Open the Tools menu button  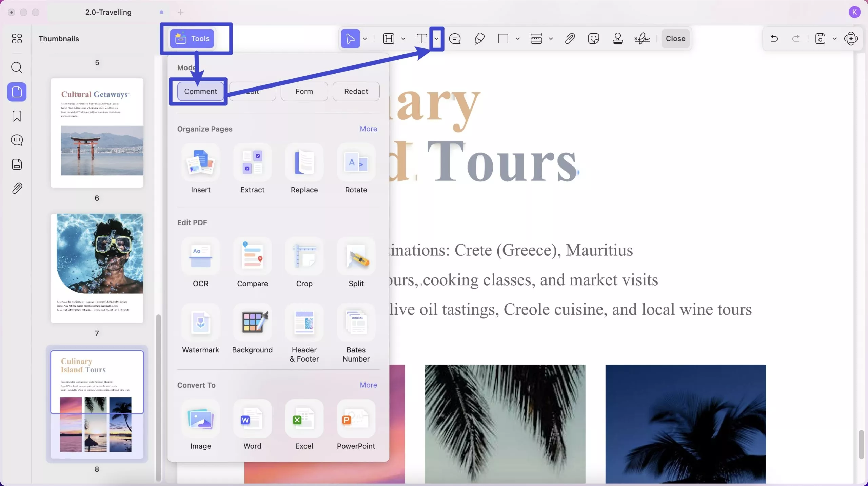tap(192, 39)
